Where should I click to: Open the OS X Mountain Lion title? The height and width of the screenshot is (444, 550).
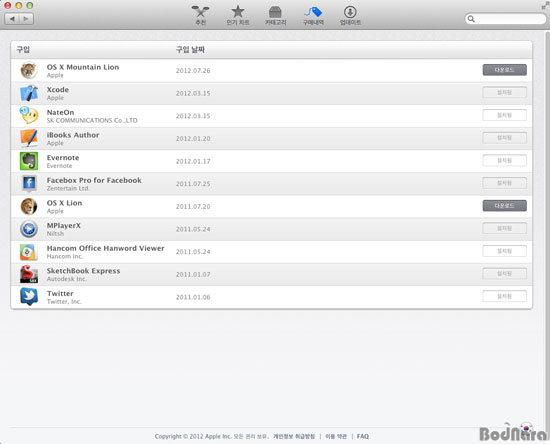click(x=83, y=67)
